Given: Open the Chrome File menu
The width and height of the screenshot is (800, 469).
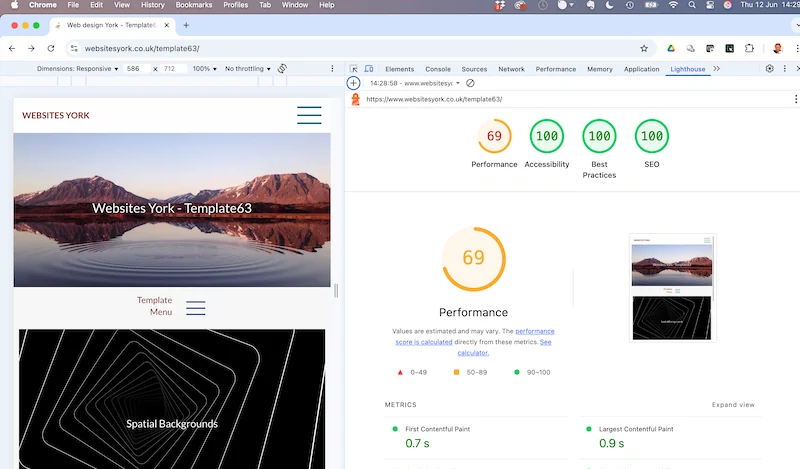Looking at the screenshot, I should pos(73,5).
